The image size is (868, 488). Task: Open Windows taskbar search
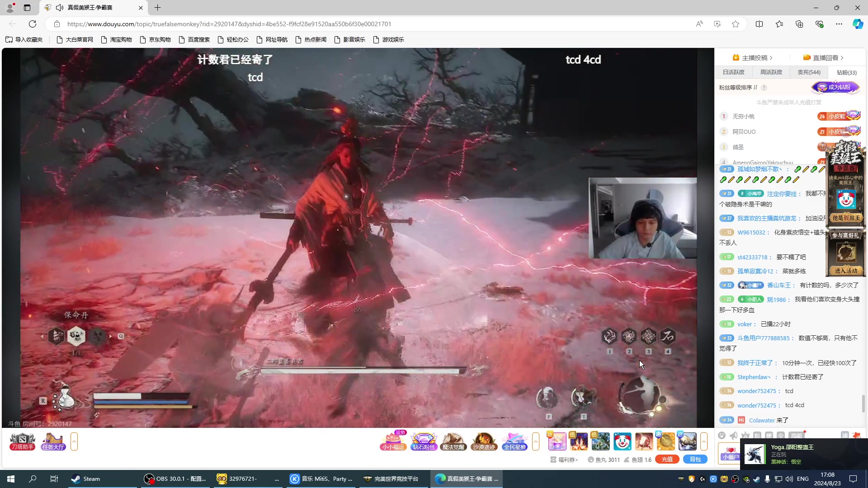(x=33, y=479)
